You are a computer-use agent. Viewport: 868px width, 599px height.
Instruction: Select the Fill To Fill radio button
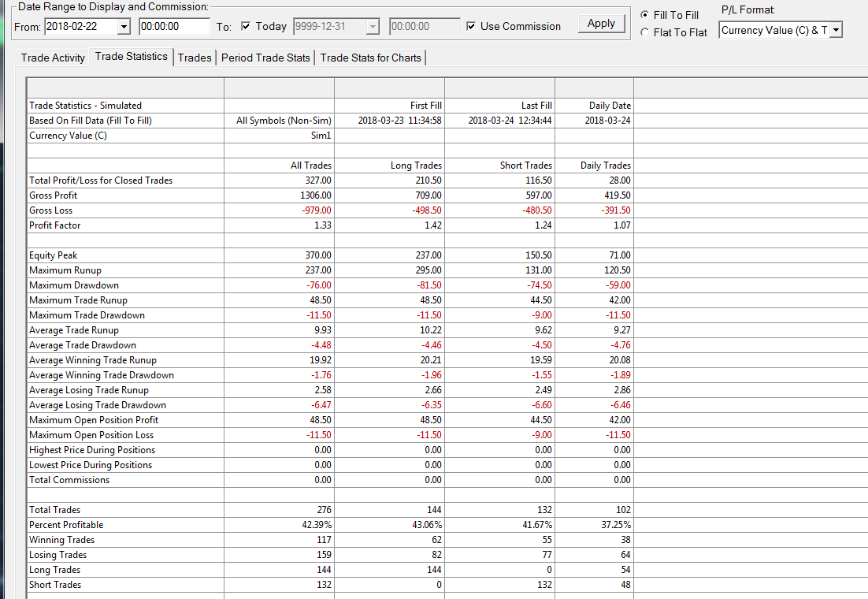pos(645,15)
